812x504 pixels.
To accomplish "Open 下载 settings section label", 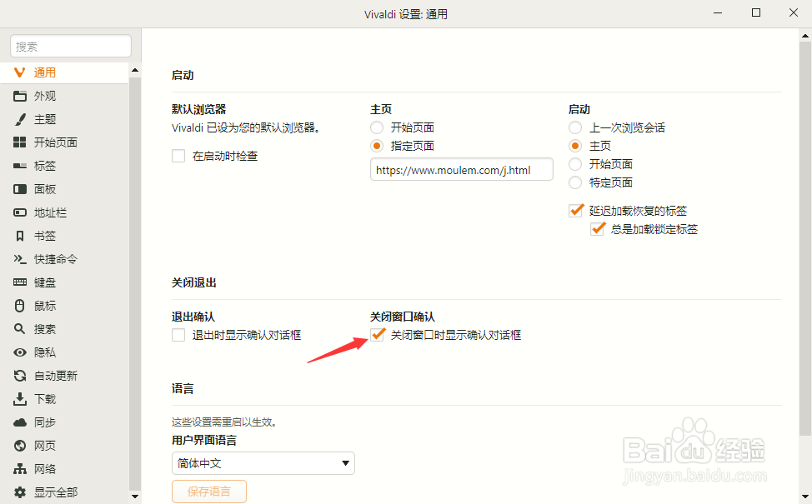I will 45,399.
